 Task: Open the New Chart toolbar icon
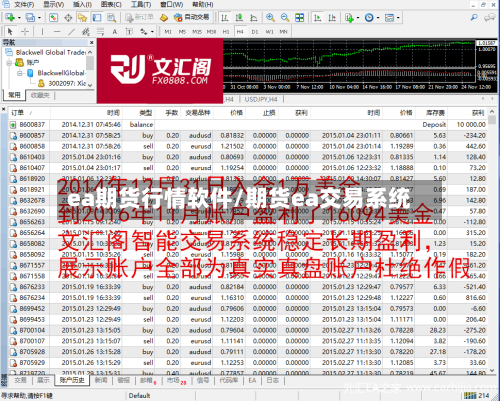9,17
